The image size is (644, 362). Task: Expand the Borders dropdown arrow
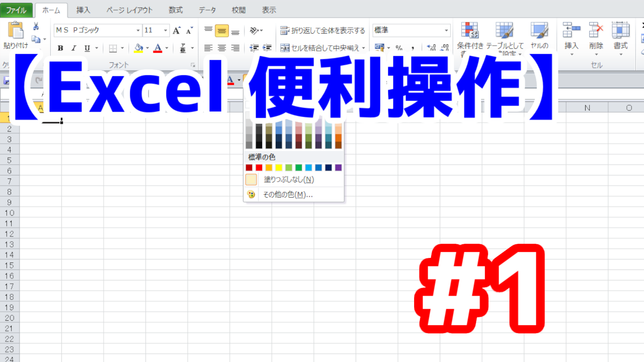pos(122,48)
